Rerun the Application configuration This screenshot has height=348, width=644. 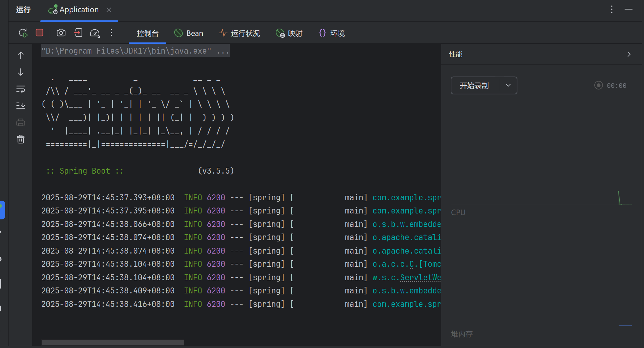(x=23, y=33)
